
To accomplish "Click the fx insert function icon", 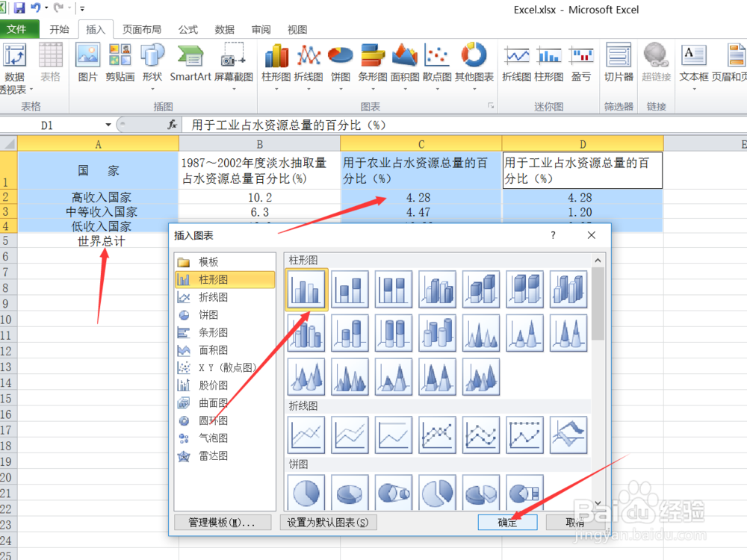I will tap(173, 125).
